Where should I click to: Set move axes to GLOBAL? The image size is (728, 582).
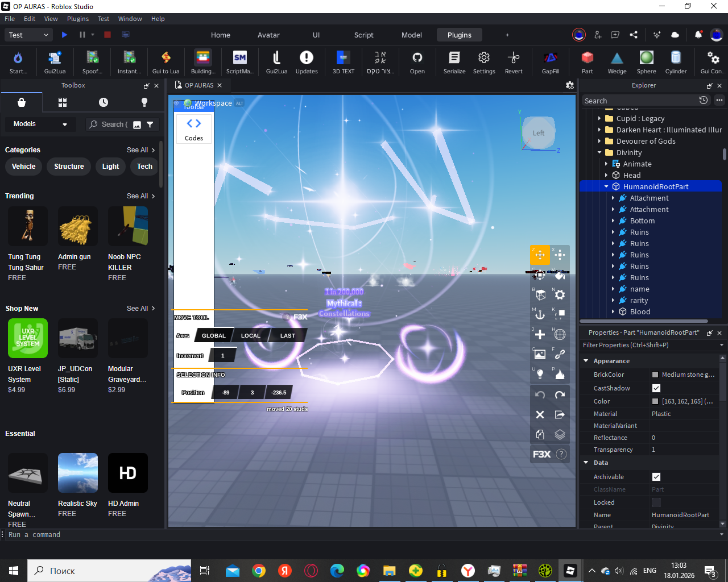coord(213,335)
